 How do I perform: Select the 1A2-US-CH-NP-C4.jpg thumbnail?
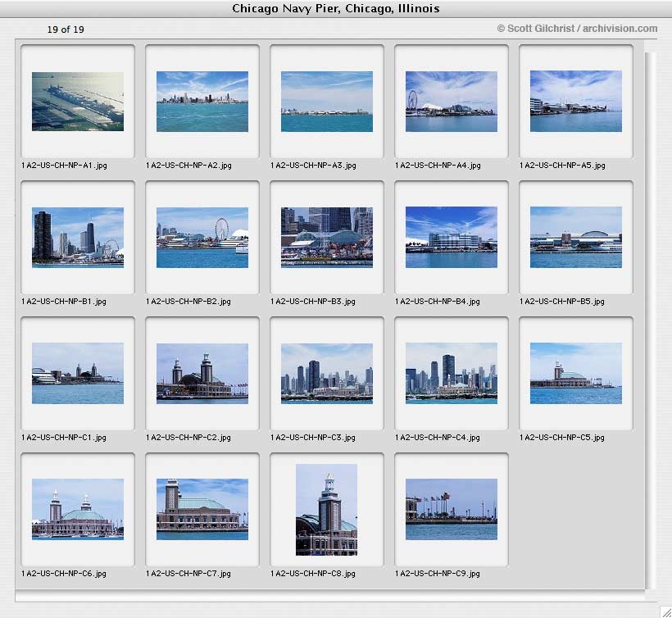click(x=452, y=373)
